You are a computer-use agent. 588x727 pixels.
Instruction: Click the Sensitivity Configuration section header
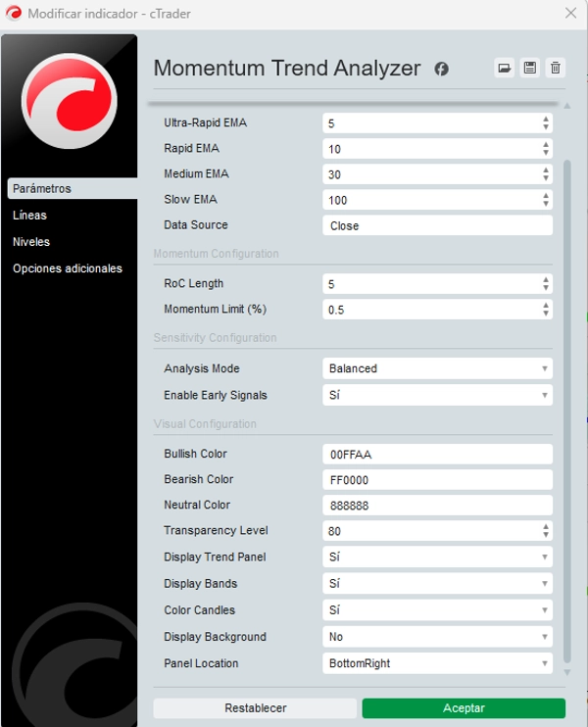click(216, 337)
